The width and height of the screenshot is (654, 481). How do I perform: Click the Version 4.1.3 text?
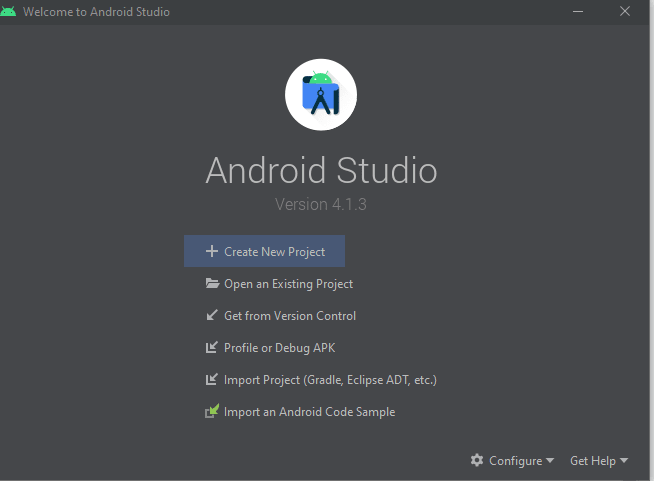321,204
